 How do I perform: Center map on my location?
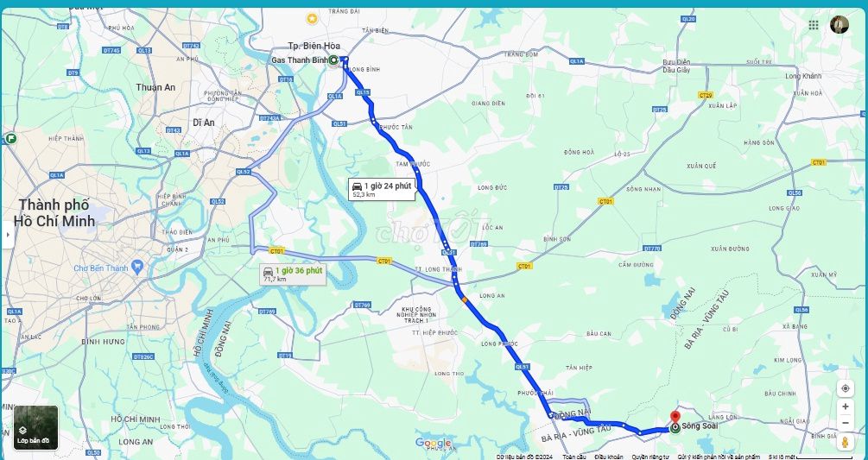click(846, 388)
